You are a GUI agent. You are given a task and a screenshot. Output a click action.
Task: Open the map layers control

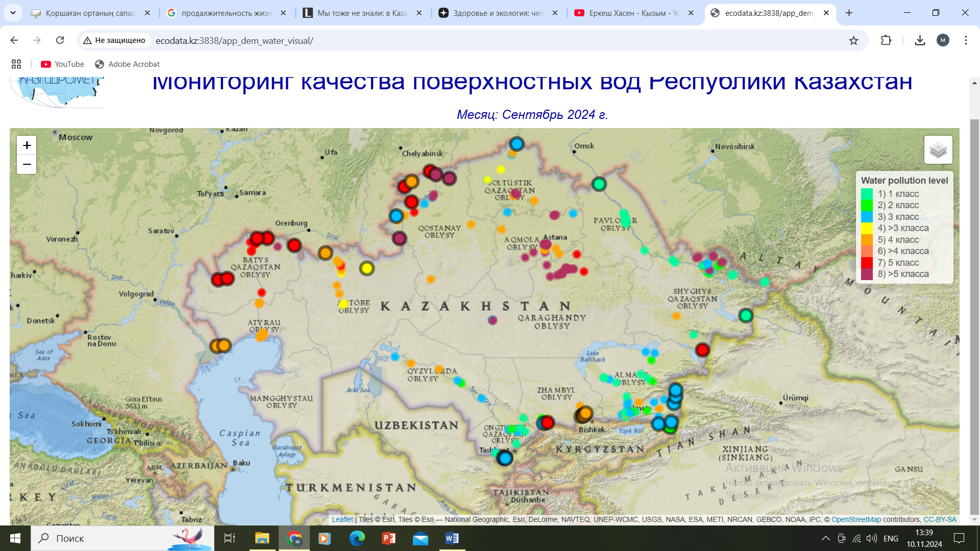click(x=938, y=150)
